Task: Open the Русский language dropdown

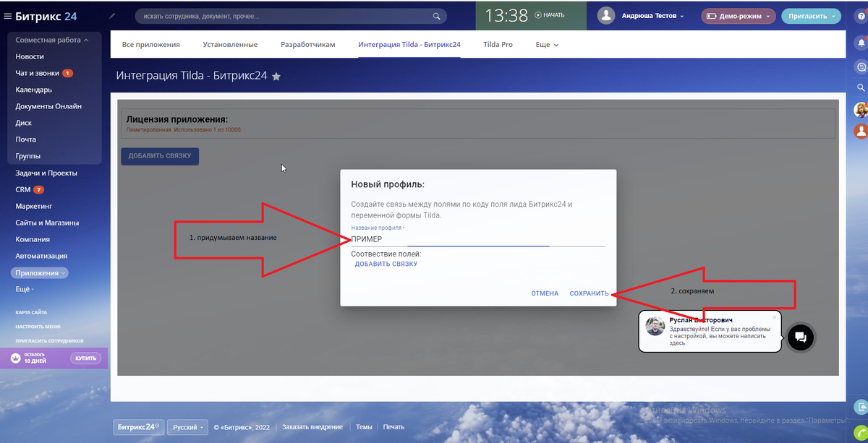Action: click(x=188, y=427)
